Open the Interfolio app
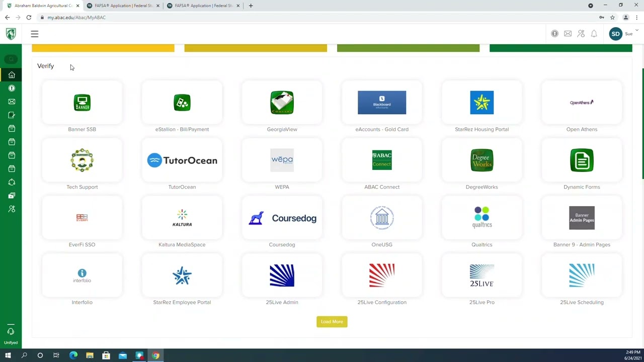Image resolution: width=644 pixels, height=362 pixels. [82, 276]
